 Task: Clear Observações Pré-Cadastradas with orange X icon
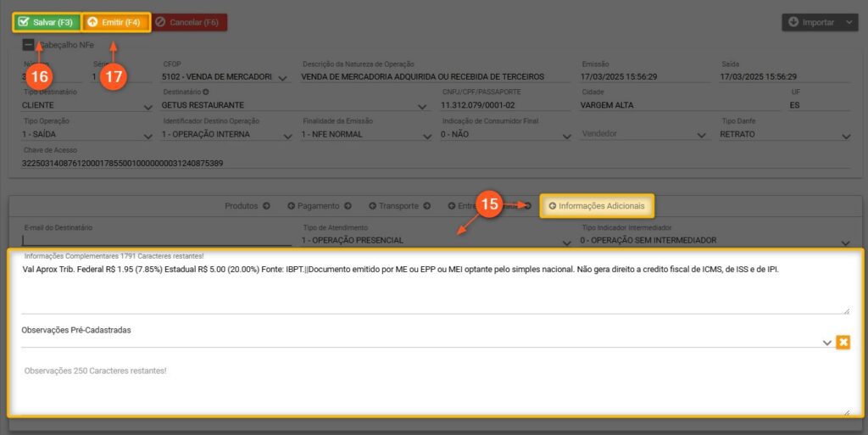coord(843,342)
